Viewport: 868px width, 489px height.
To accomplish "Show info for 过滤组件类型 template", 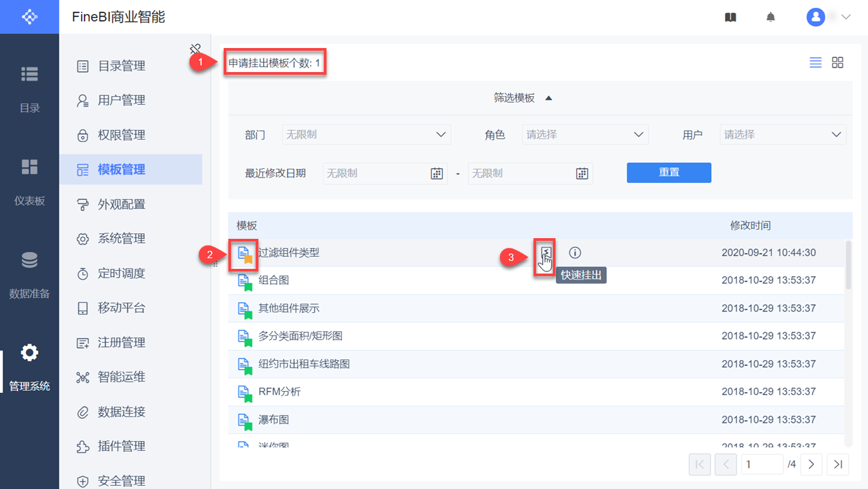I will pos(575,253).
